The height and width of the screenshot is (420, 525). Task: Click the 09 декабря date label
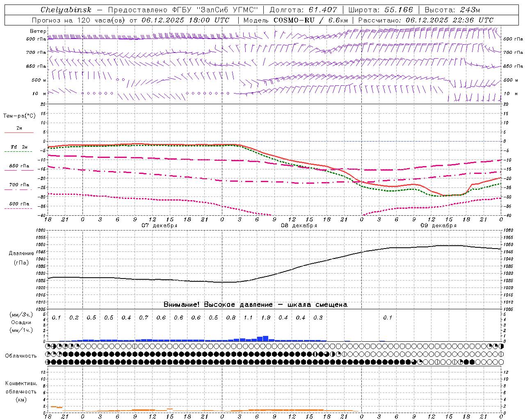point(438,226)
